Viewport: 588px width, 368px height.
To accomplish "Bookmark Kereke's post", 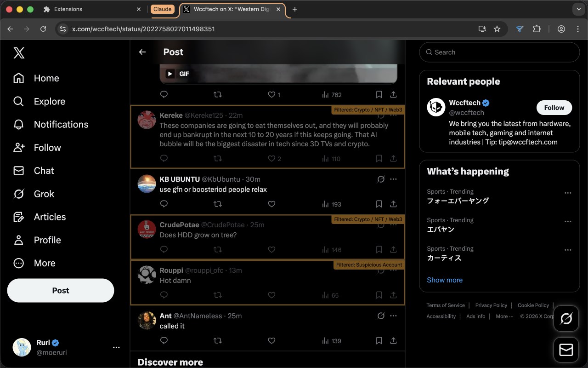I will click(x=379, y=158).
